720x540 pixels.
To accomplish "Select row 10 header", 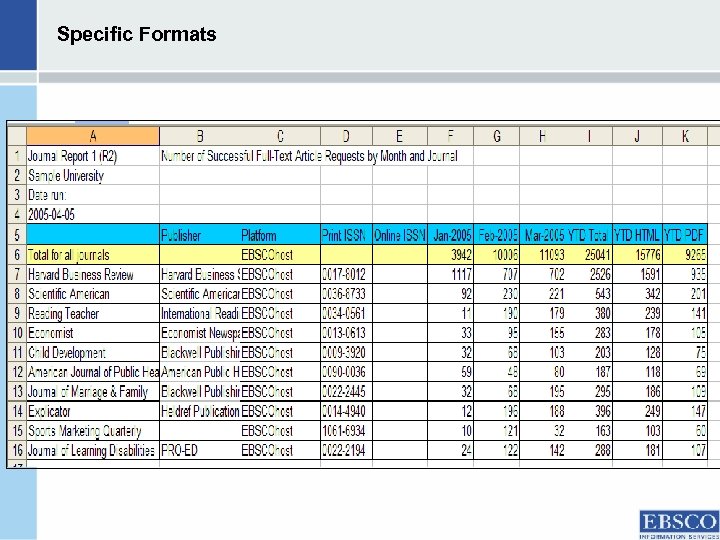I will pos(17,333).
